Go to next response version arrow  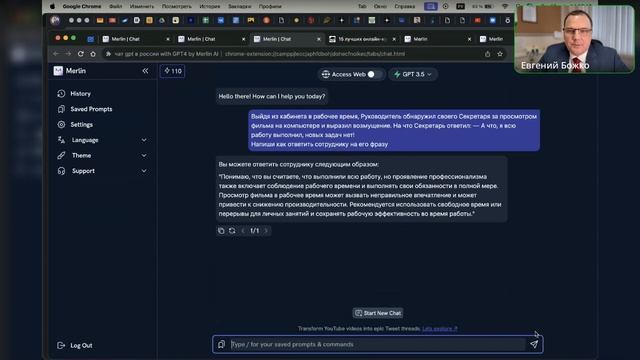pyautogui.click(x=266, y=231)
